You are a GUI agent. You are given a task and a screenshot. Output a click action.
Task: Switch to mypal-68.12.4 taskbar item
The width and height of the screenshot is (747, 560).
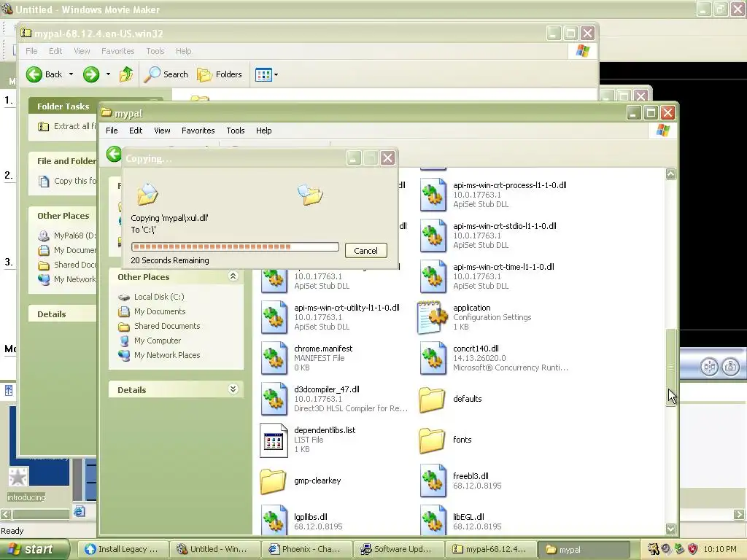point(489,549)
